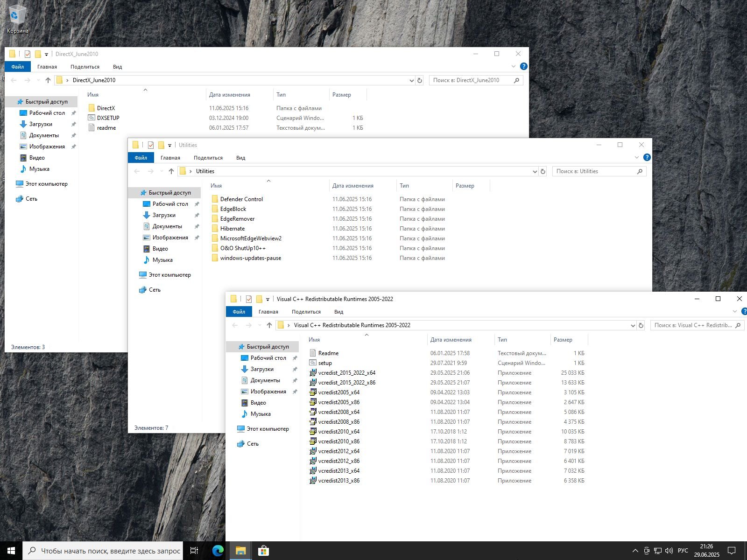The width and height of the screenshot is (747, 560).
Task: Select the EdgeRemover folder name
Action: point(237,219)
